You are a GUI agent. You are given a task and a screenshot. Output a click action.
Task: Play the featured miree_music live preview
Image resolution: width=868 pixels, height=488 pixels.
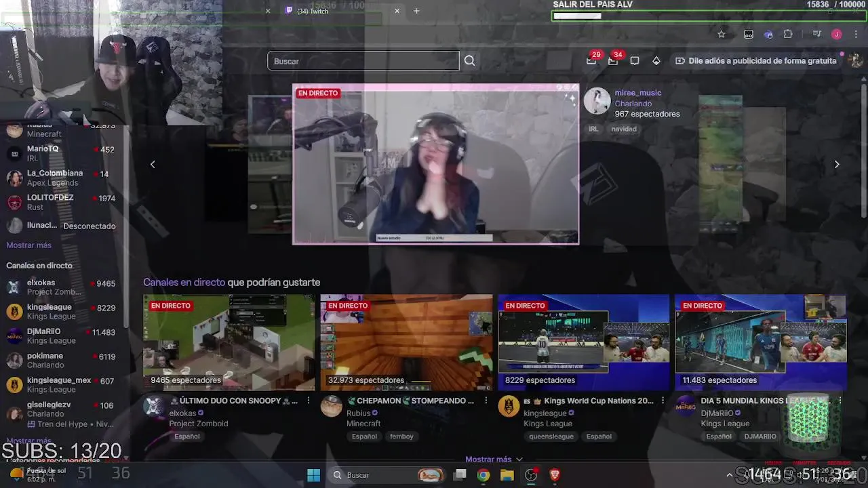click(435, 164)
